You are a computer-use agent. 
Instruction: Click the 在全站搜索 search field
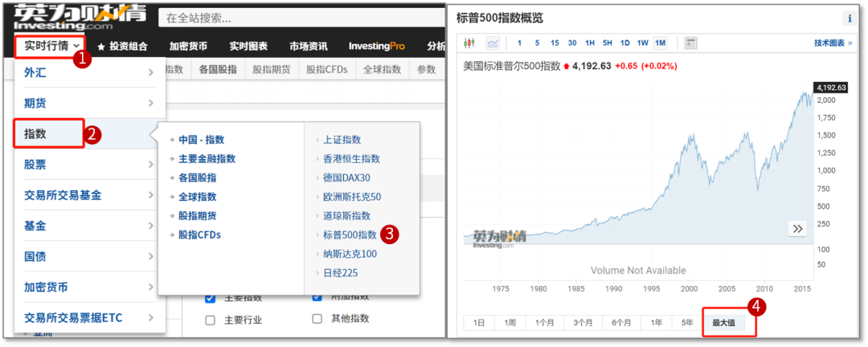click(301, 18)
